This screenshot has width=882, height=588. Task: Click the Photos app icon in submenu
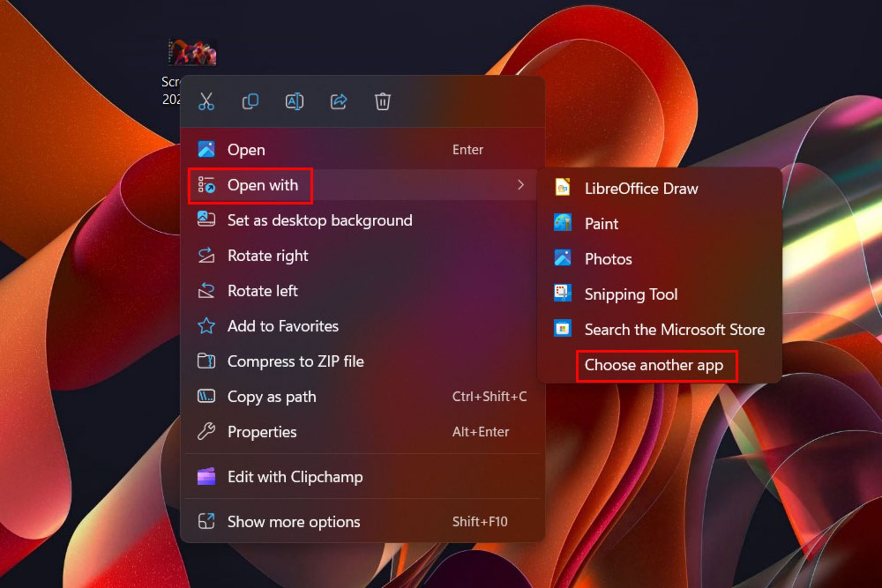[563, 258]
